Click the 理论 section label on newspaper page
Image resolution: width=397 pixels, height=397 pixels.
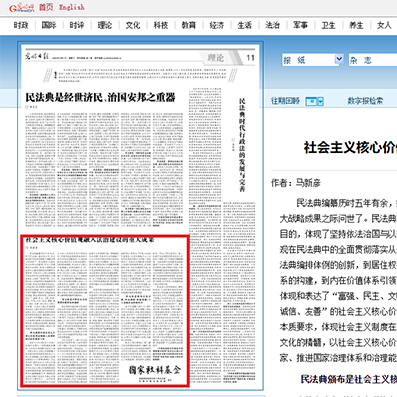[x=216, y=58]
